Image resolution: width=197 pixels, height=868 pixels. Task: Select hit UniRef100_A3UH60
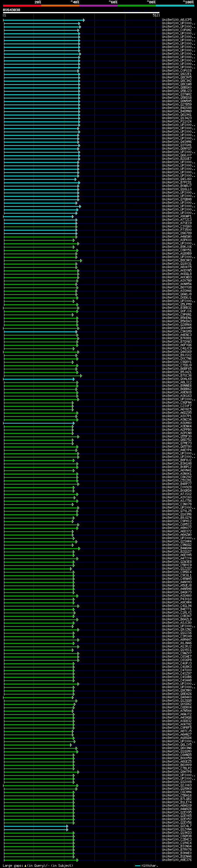coord(177,423)
